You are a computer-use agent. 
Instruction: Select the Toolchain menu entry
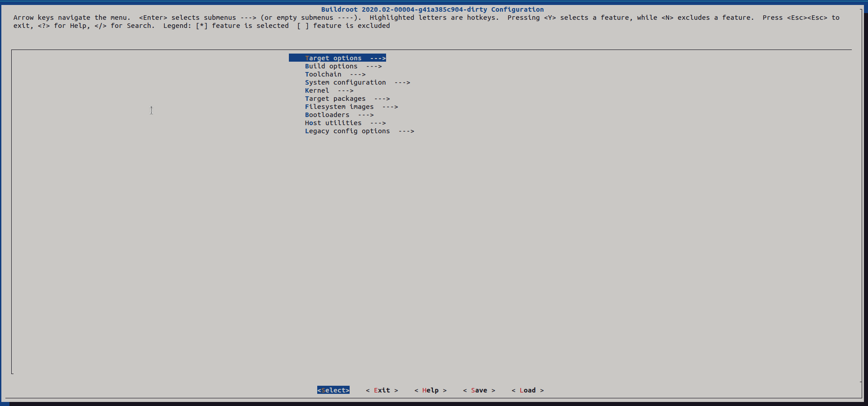[335, 74]
